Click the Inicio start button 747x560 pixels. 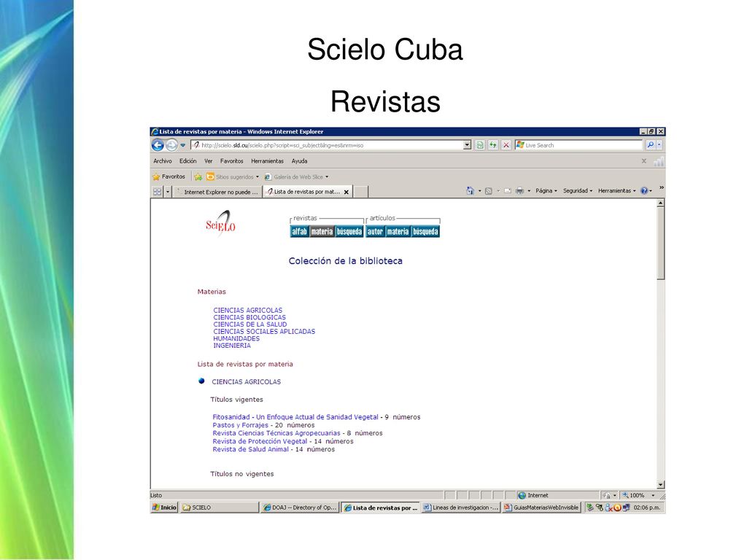click(x=164, y=507)
